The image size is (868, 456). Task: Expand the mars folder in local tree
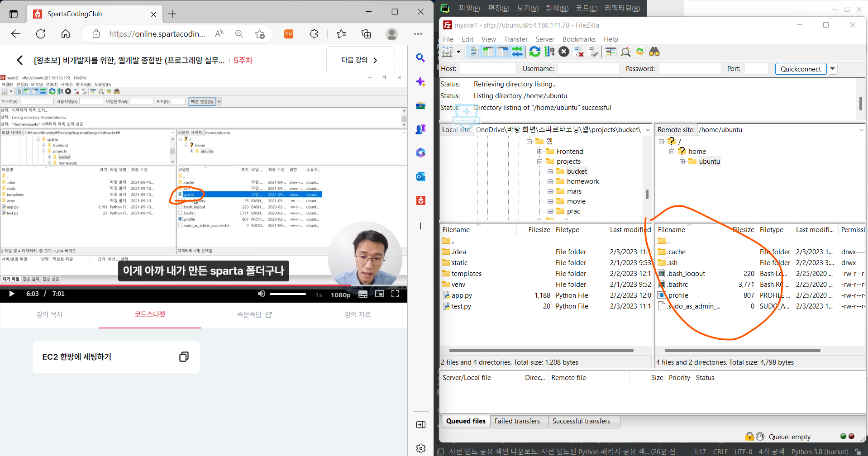[550, 191]
